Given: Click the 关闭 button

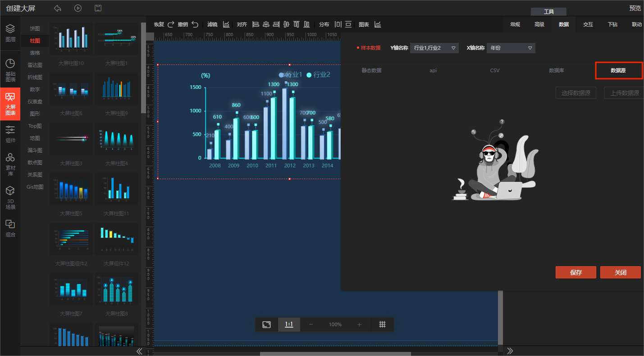Looking at the screenshot, I should click(x=620, y=273).
